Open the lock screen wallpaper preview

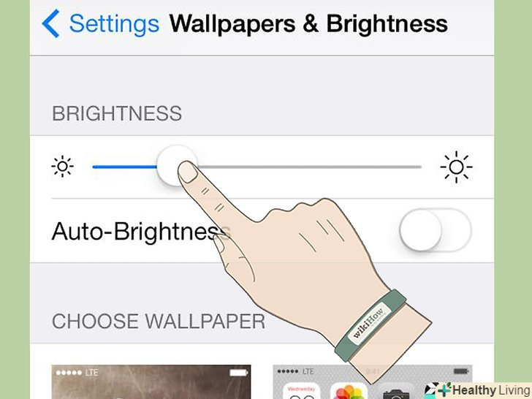(151, 381)
